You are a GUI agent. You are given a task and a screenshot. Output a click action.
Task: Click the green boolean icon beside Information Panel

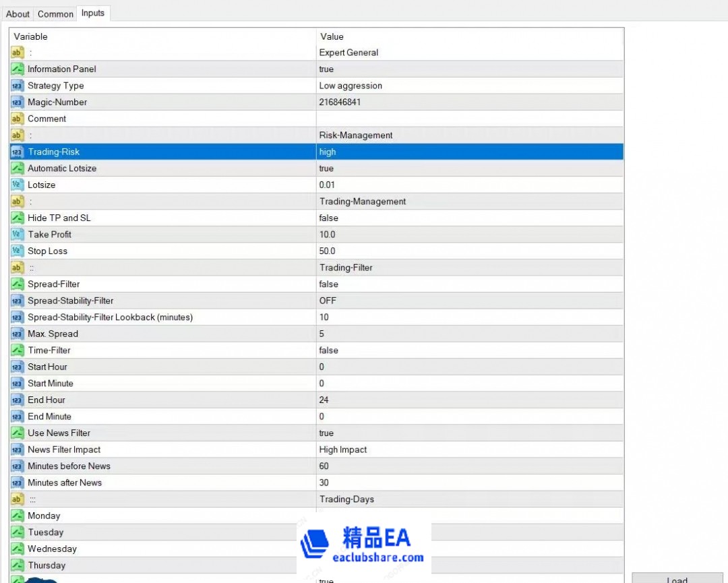[x=17, y=69]
